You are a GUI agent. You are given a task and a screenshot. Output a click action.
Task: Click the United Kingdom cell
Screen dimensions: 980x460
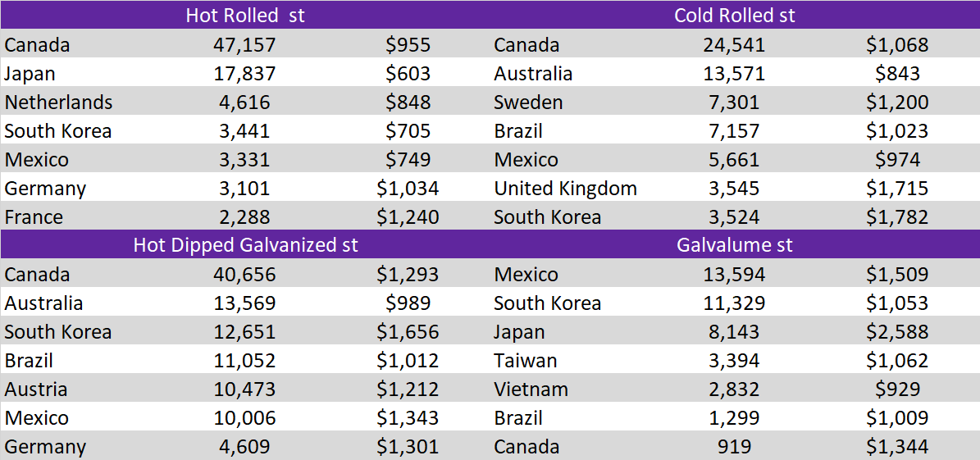coord(565,189)
